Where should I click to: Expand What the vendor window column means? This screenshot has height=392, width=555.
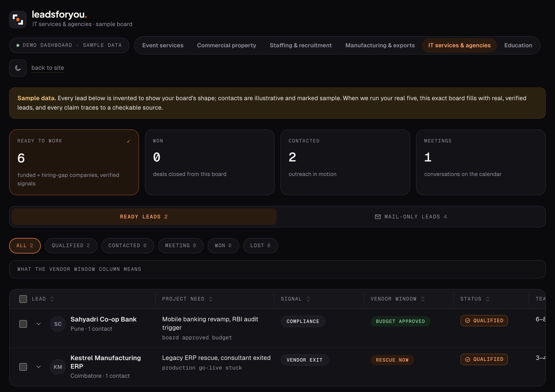point(277,269)
